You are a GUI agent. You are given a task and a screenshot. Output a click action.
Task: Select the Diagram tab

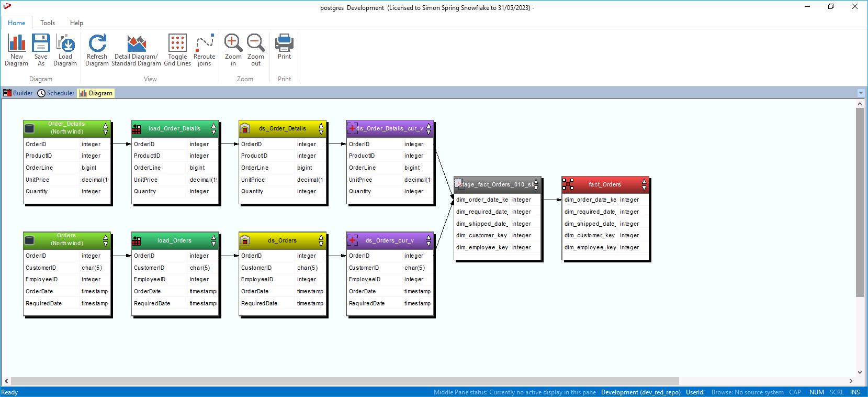tap(96, 93)
